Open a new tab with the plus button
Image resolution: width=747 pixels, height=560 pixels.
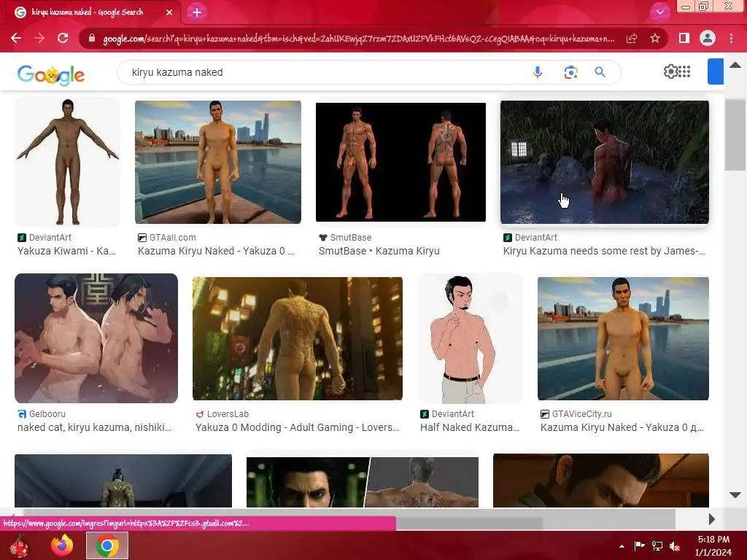pos(197,12)
